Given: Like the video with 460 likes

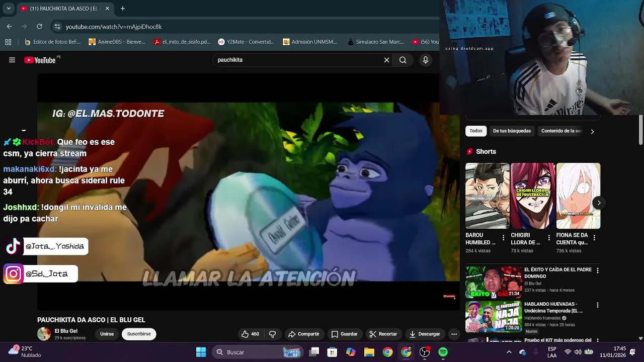Looking at the screenshot, I should pos(250,334).
